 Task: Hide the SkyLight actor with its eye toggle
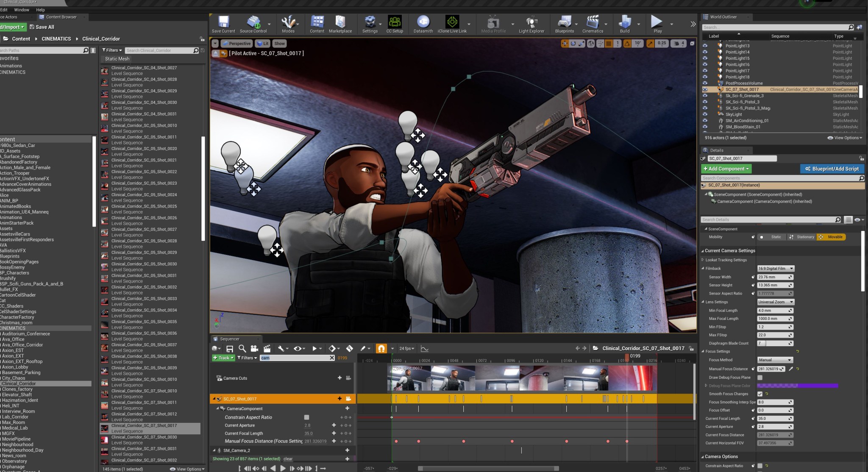pyautogui.click(x=706, y=114)
